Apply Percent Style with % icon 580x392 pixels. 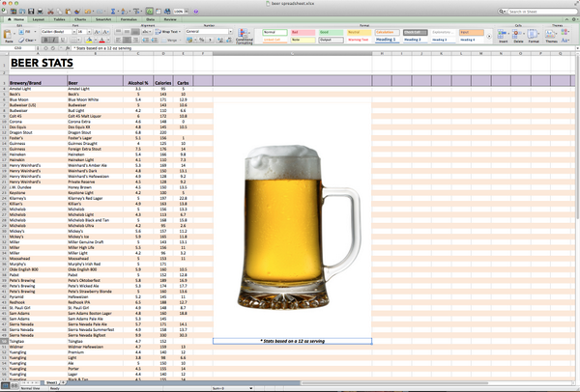point(202,40)
